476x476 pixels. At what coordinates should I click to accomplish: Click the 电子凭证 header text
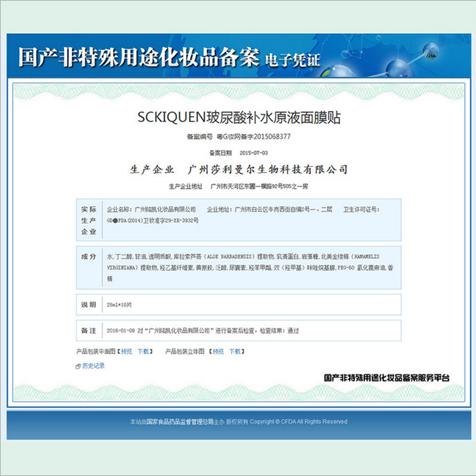[x=293, y=60]
